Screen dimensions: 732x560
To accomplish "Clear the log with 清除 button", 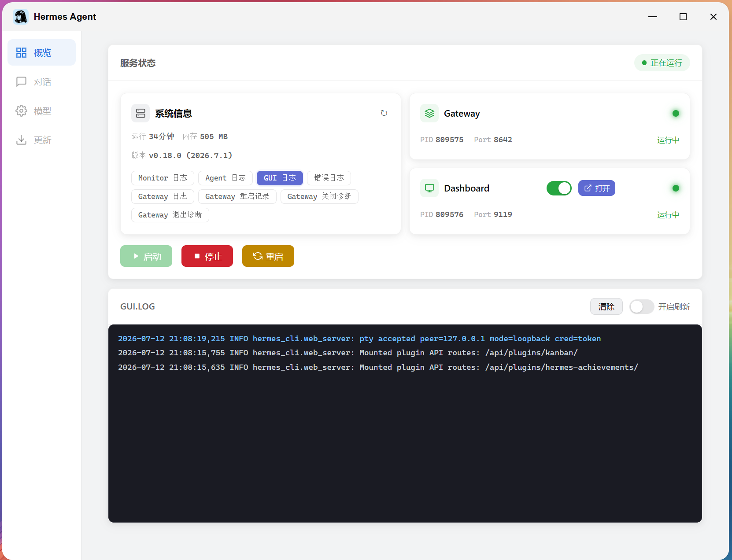I will pyautogui.click(x=606, y=306).
